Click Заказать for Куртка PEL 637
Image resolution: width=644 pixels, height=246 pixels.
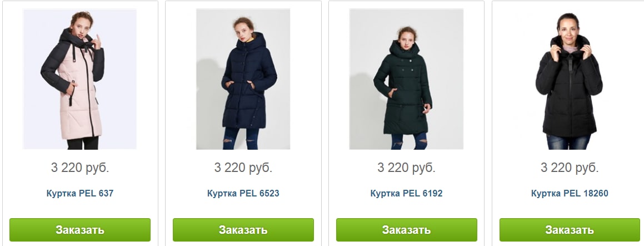tap(80, 229)
